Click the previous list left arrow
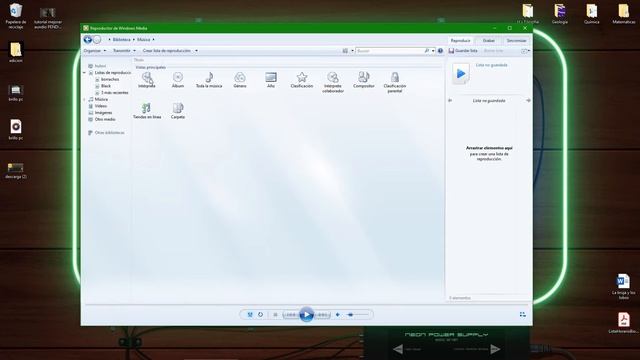This screenshot has width=640, height=360. point(450,100)
